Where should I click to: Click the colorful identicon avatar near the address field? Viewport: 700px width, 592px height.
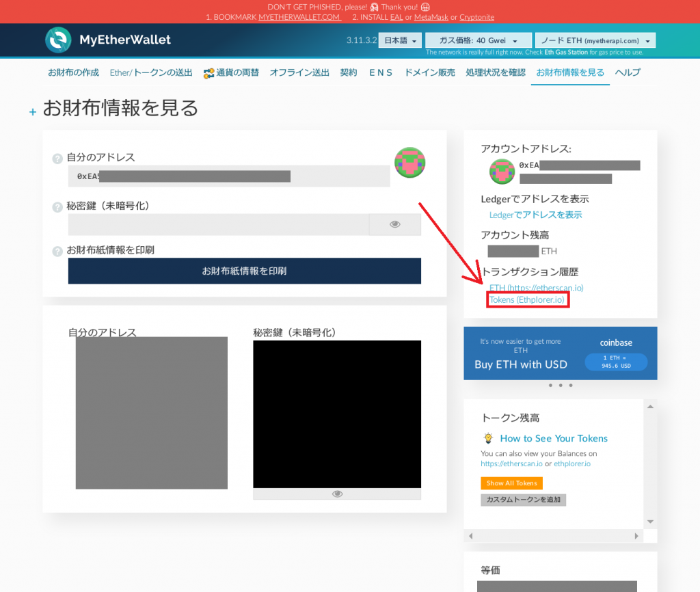(409, 163)
